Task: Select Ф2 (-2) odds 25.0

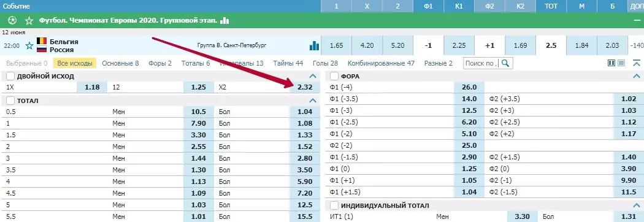Action: 469,146
